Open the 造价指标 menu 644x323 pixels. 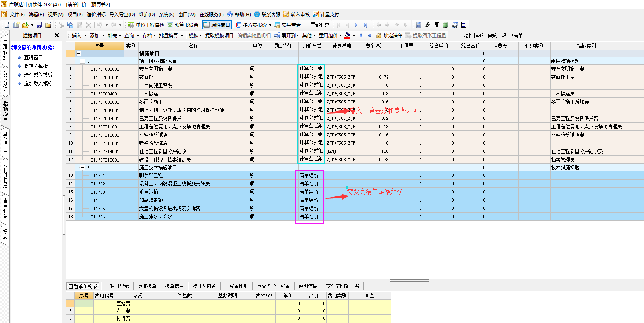coord(96,15)
